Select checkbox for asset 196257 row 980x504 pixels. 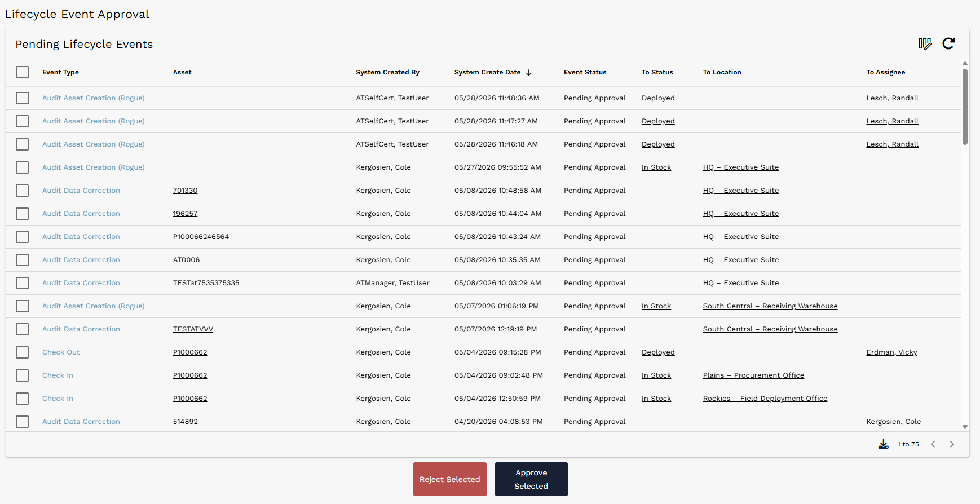click(x=23, y=214)
